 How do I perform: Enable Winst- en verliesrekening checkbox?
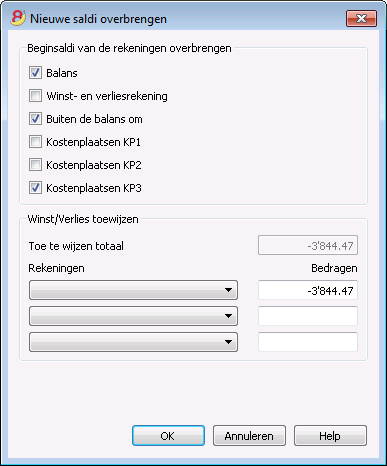click(35, 96)
